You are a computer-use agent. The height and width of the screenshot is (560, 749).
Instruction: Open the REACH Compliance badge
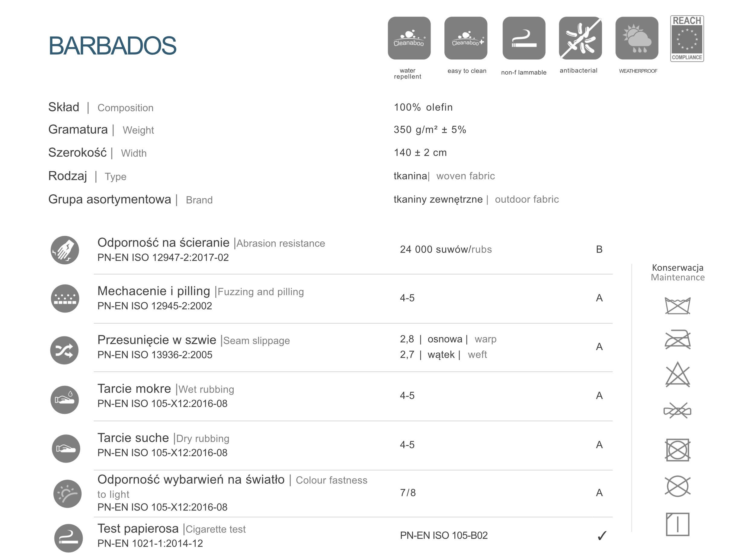[x=687, y=39]
